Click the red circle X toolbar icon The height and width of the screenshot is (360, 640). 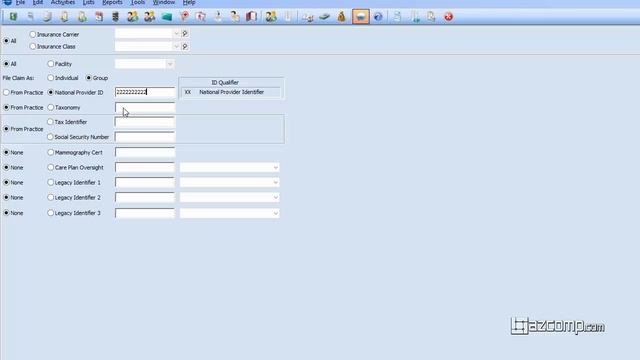[x=449, y=17]
